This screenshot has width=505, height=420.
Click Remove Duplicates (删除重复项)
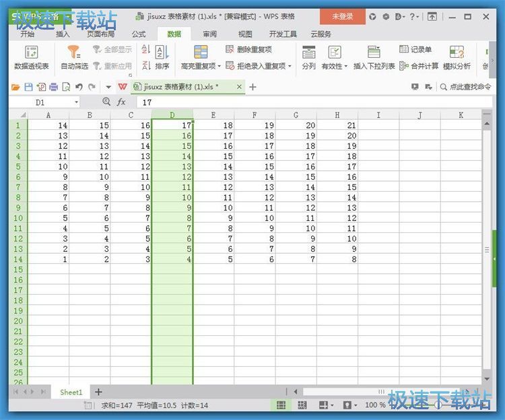tap(248, 49)
